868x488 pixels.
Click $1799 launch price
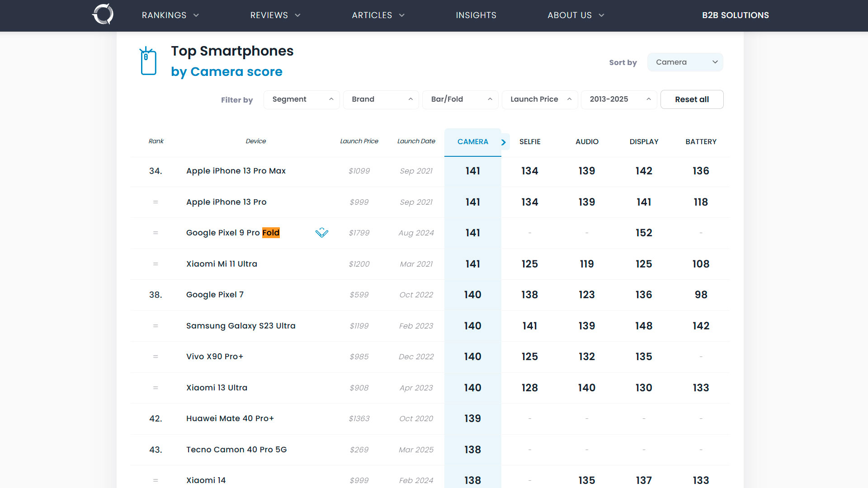(359, 233)
